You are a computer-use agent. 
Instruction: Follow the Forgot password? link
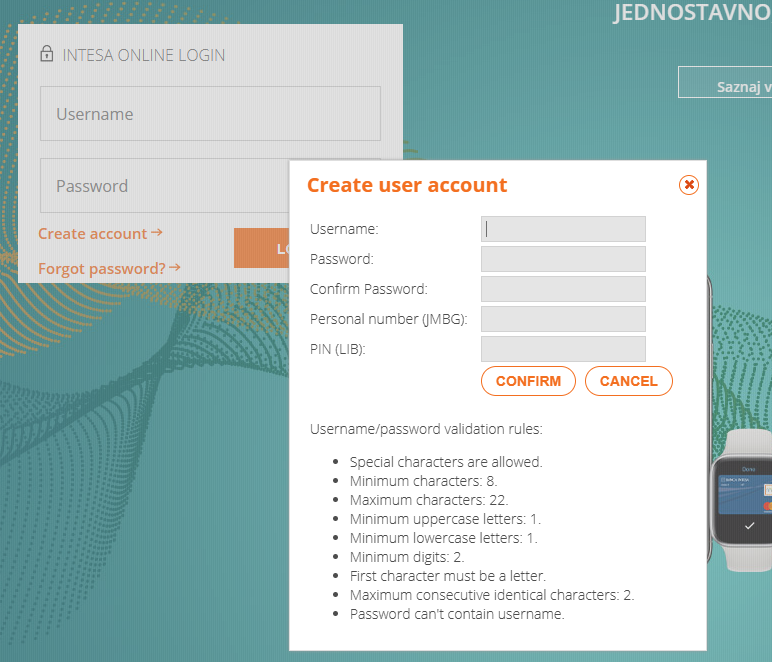coord(101,269)
